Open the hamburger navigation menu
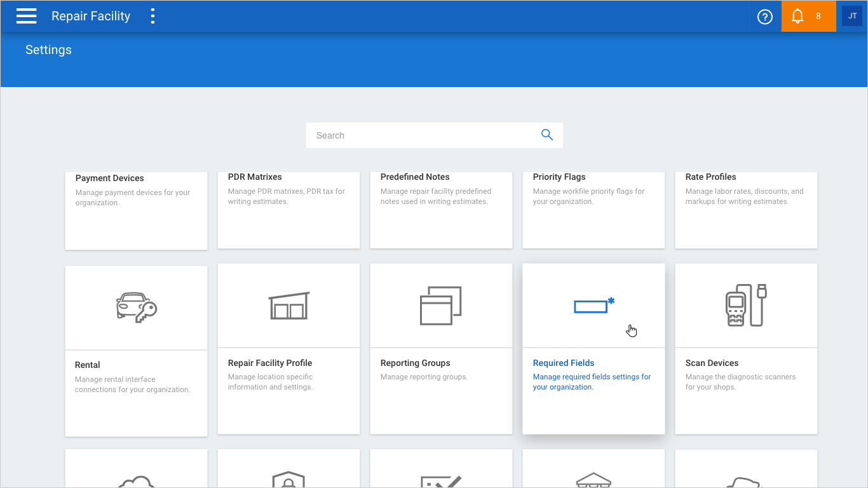Viewport: 868px width, 488px height. pyautogui.click(x=26, y=16)
